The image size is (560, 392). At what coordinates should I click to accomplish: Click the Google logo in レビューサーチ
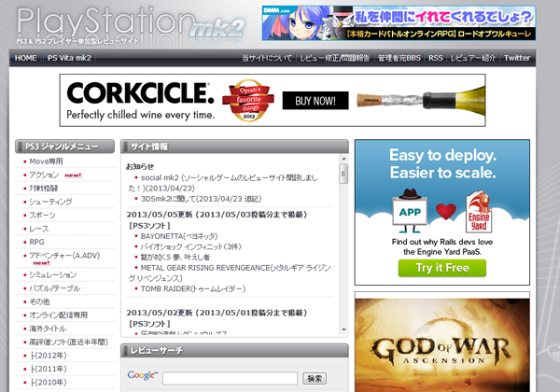tap(142, 375)
